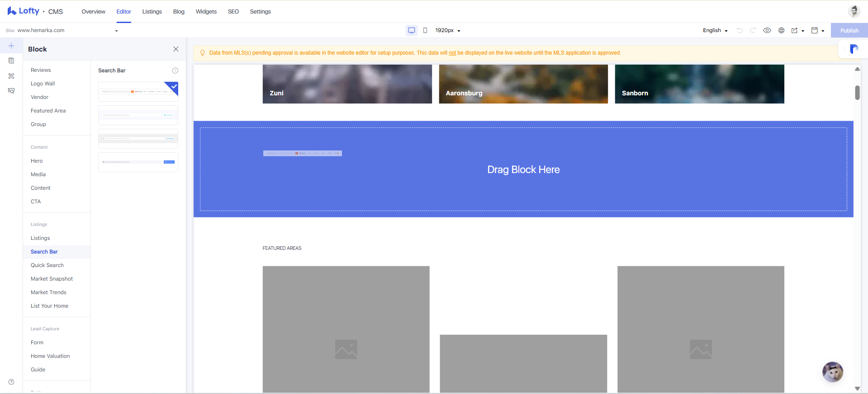Select the CTA block category
The width and height of the screenshot is (868, 394).
(36, 202)
